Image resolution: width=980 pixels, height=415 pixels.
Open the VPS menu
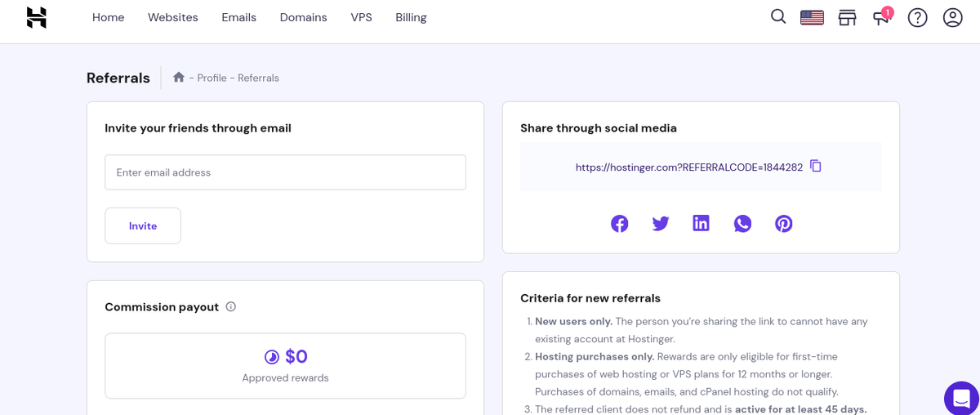coord(361,17)
